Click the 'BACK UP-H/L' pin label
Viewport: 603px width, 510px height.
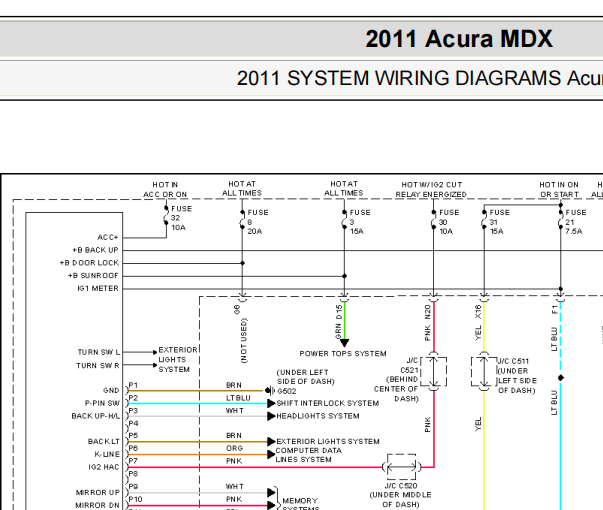[x=96, y=416]
